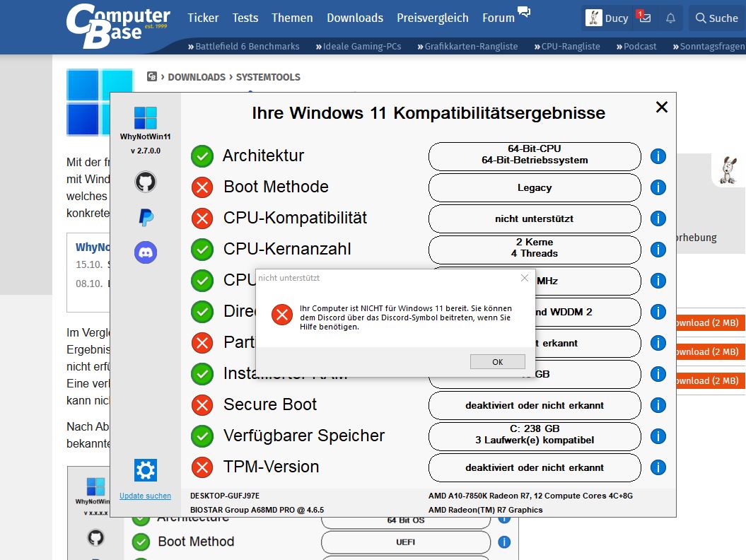
Task: Click the Verfügbarer Speicher green check icon
Action: coord(202,436)
